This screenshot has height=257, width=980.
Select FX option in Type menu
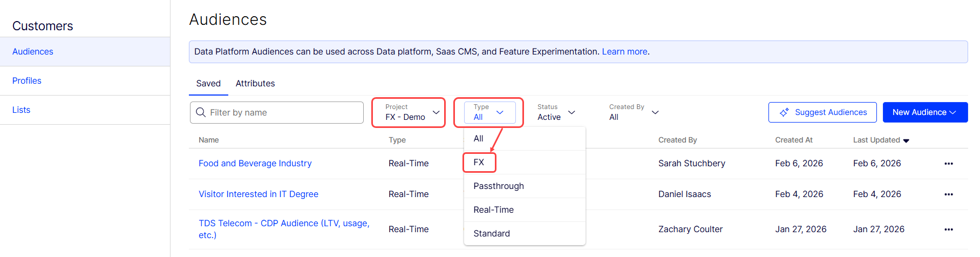[479, 163]
